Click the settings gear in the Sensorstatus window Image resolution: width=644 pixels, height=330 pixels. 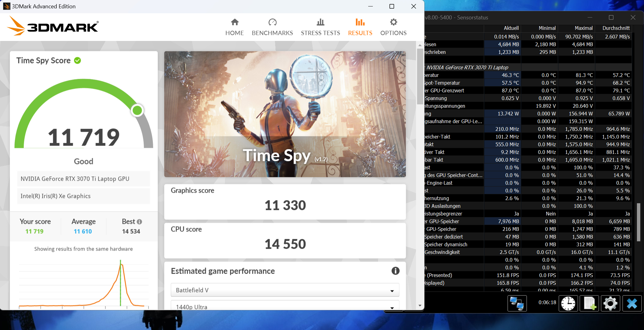tap(610, 304)
